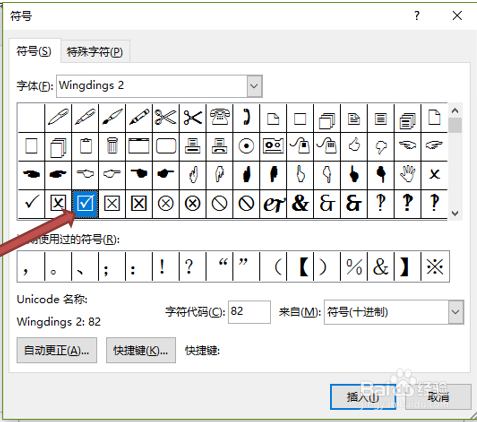Open the 快捷键(K)... button
Image resolution: width=477 pixels, height=422 pixels.
141,350
